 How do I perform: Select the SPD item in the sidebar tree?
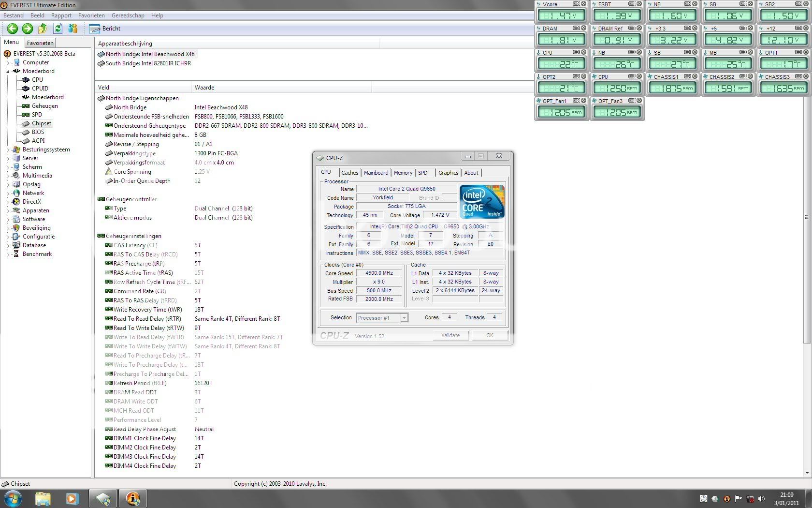point(37,115)
